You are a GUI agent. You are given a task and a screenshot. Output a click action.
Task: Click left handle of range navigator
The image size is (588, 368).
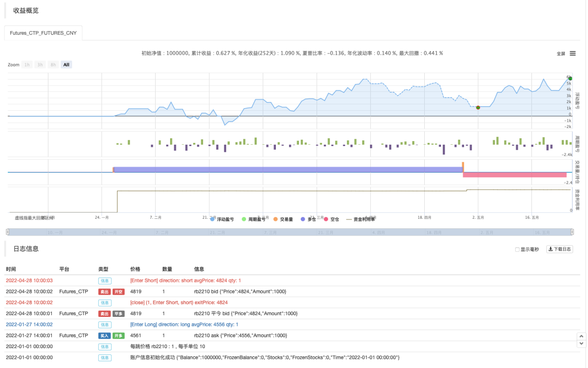8,232
